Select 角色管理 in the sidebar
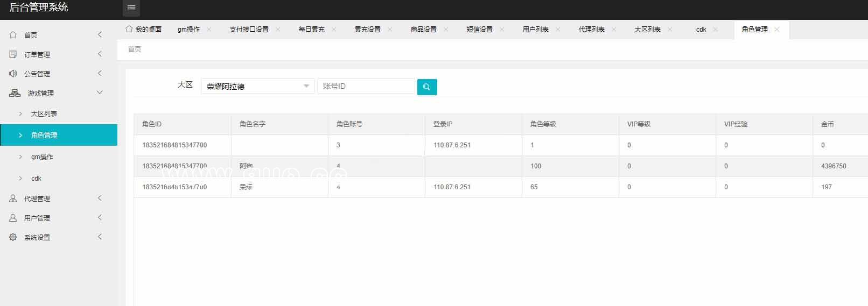 [x=59, y=135]
